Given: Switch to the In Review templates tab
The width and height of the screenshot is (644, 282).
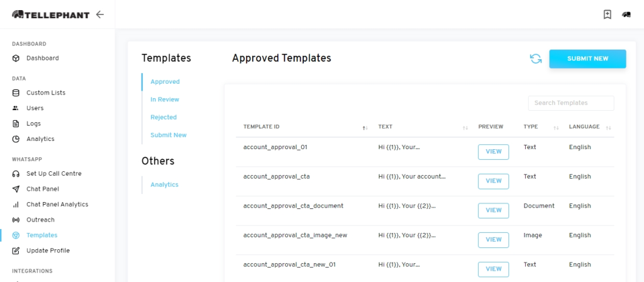Looking at the screenshot, I should pos(165,99).
